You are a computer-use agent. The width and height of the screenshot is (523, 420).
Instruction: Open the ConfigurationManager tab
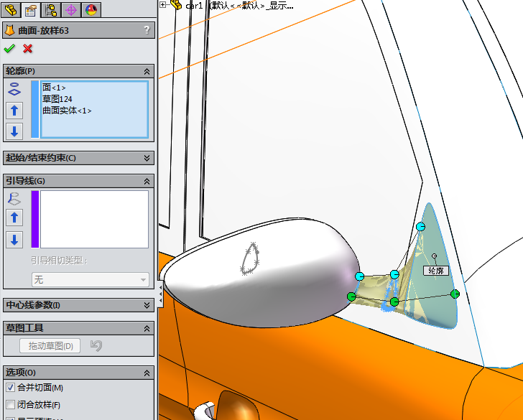(x=51, y=9)
